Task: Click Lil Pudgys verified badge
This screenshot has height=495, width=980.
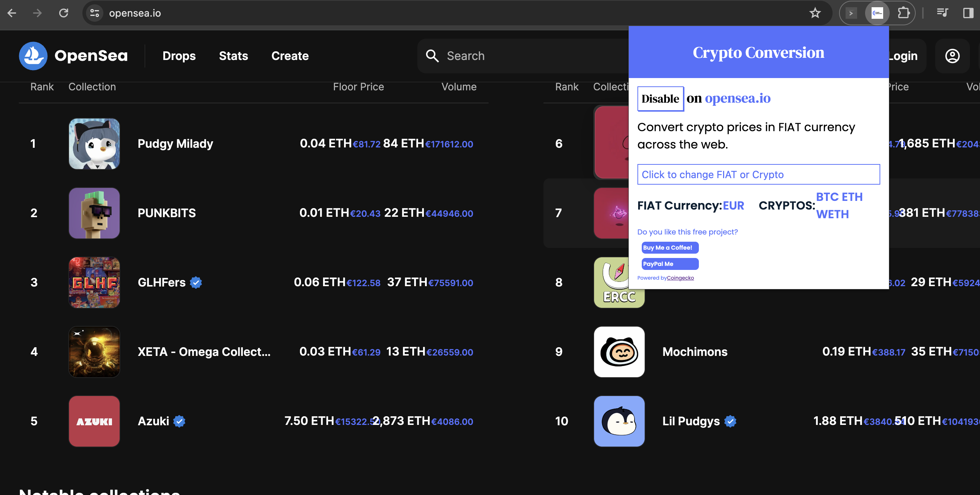Action: (730, 421)
